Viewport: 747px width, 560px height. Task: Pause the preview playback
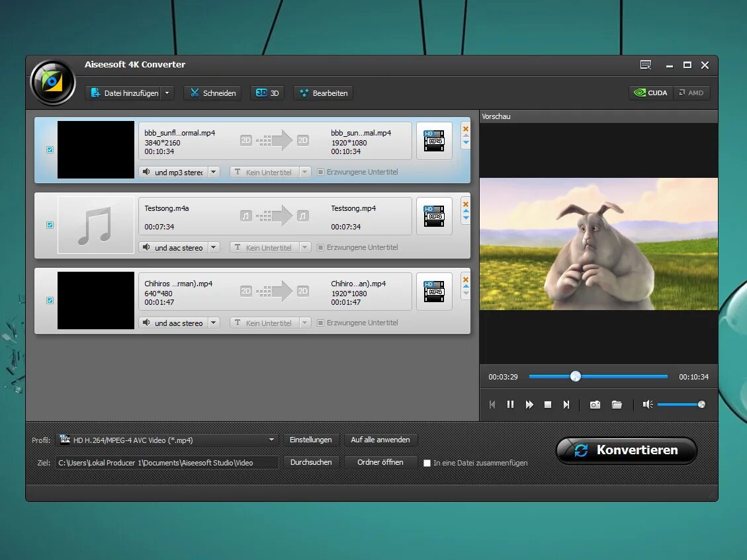[x=510, y=404]
